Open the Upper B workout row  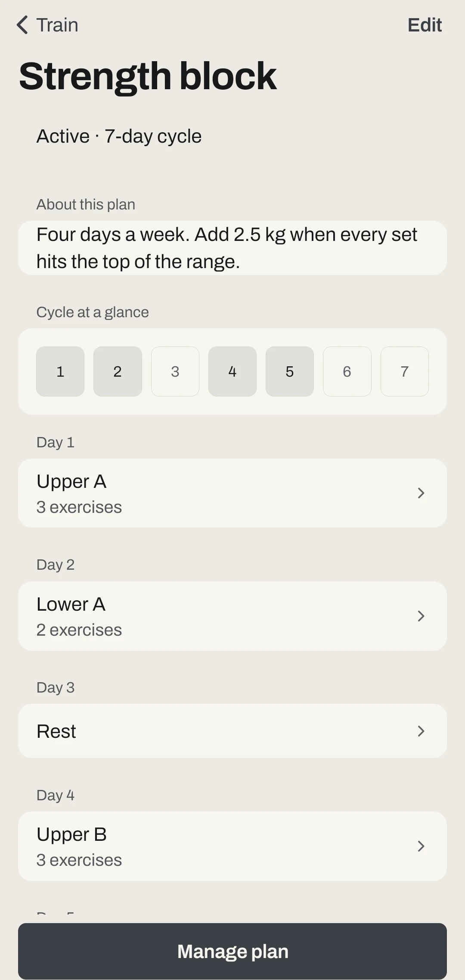click(232, 846)
